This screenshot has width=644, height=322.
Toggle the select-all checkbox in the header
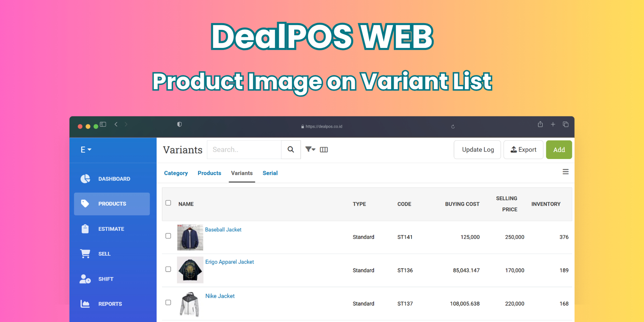[168, 203]
